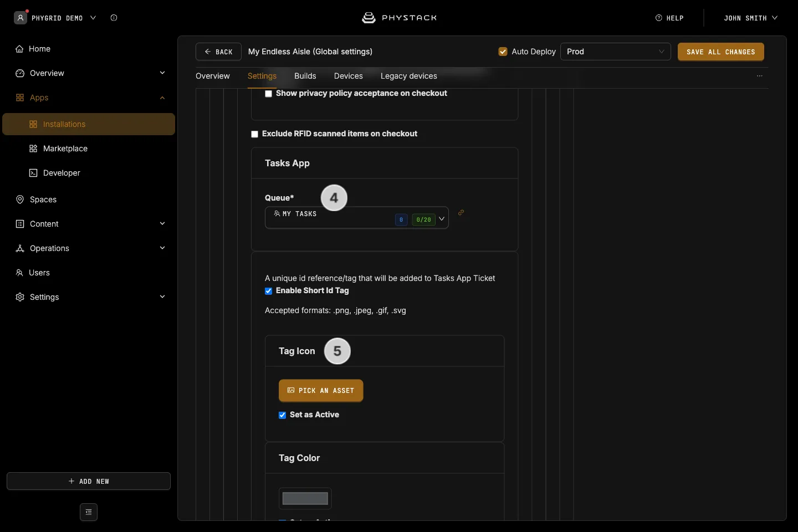Expand the Settings sidebar section
This screenshot has width=798, height=532.
[x=162, y=297]
